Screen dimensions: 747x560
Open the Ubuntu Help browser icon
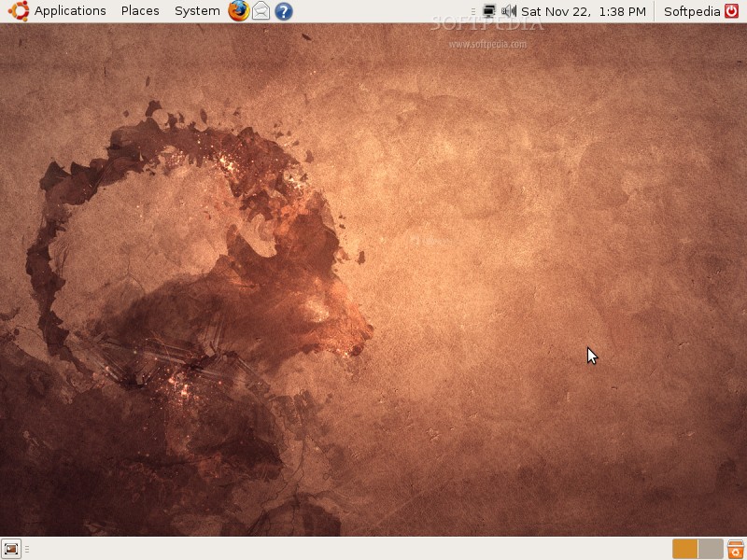[x=283, y=11]
